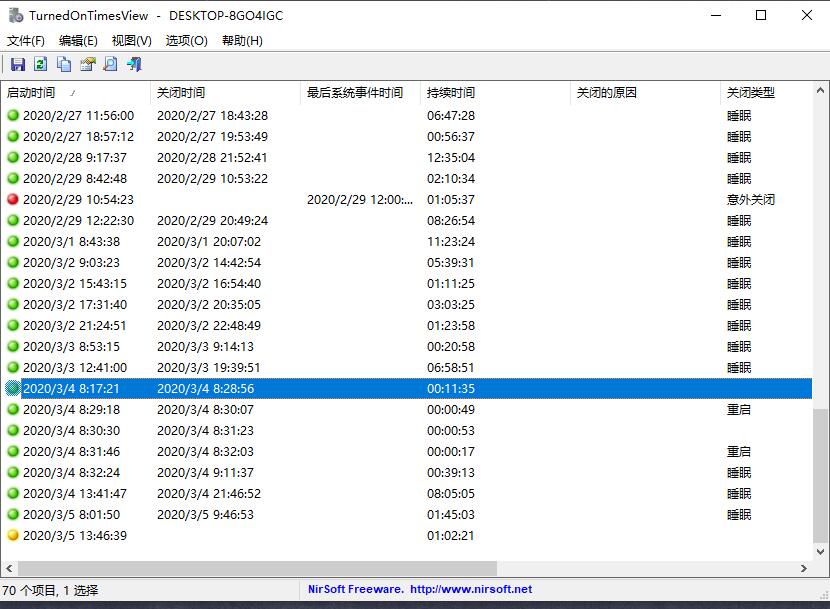Screen dimensions: 830x609
Task: Sort by the 持续时间 column header
Action: 451,93
